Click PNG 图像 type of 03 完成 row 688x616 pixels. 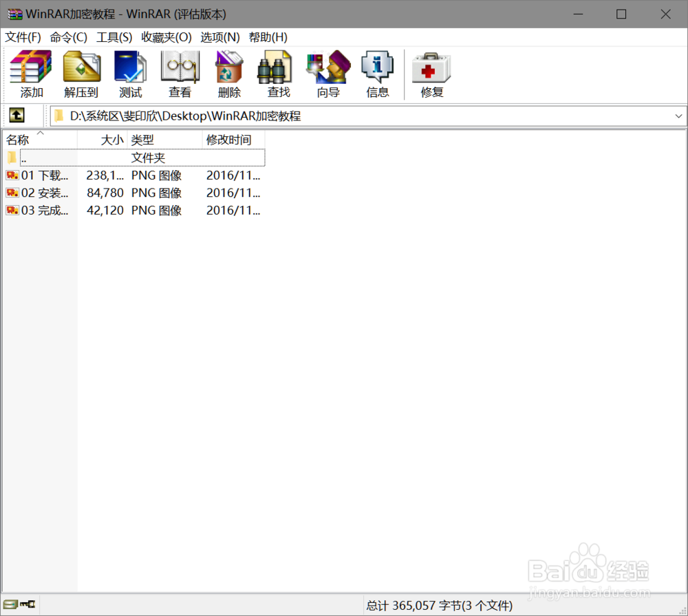pyautogui.click(x=157, y=211)
